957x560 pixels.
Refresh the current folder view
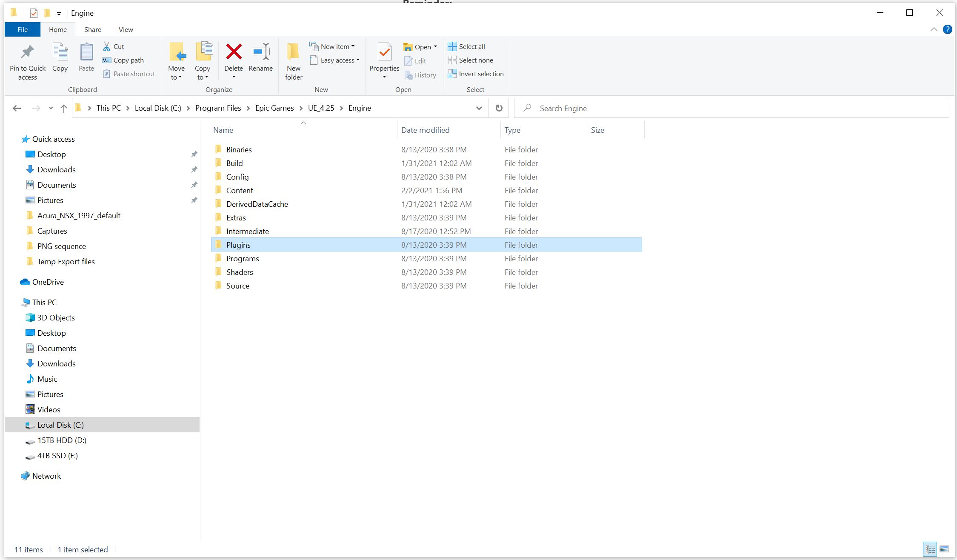click(499, 108)
